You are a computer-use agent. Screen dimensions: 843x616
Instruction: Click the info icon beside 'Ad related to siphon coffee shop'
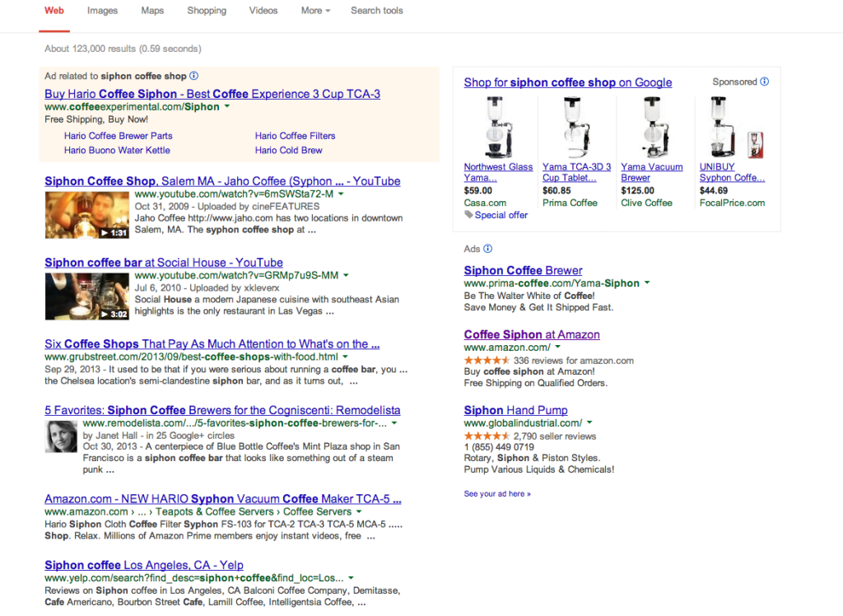194,76
